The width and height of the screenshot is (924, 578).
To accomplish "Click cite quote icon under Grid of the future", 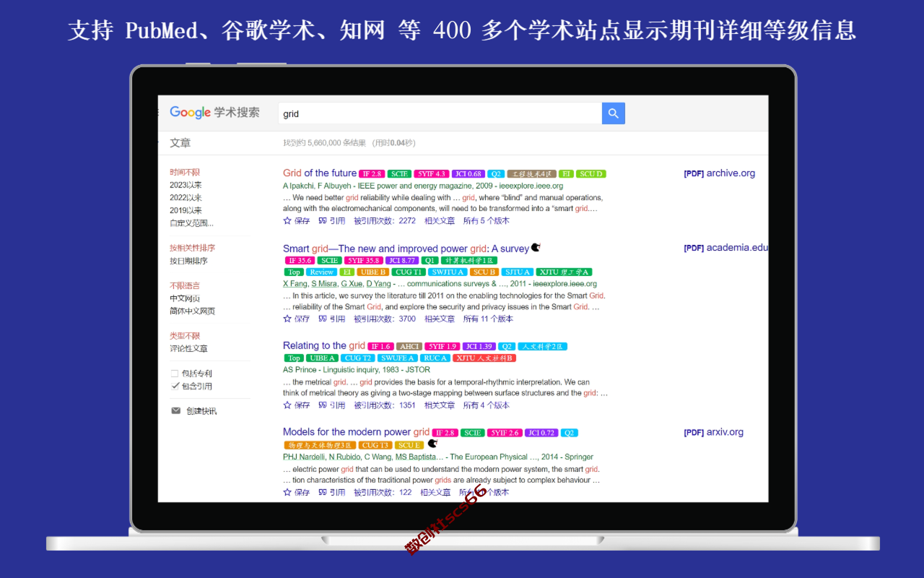I will coord(323,220).
